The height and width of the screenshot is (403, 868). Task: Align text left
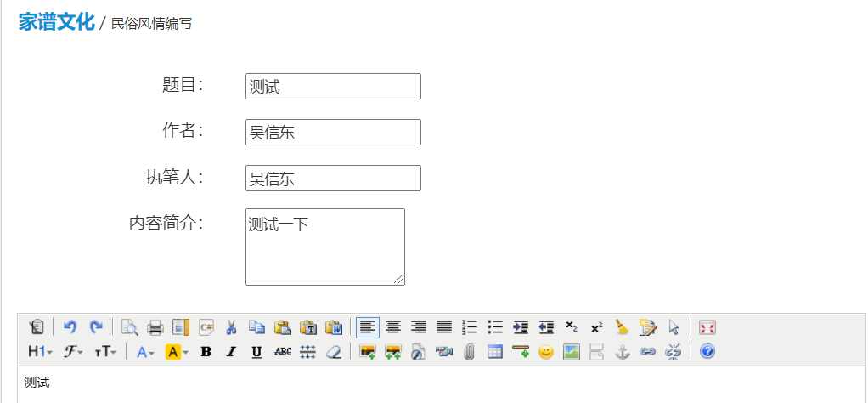pos(368,327)
